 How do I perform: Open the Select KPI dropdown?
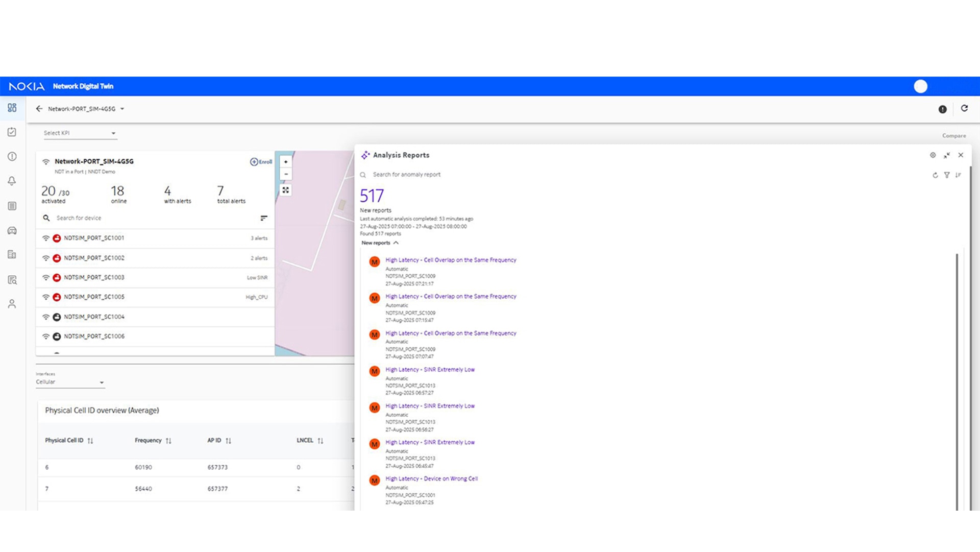pos(80,133)
